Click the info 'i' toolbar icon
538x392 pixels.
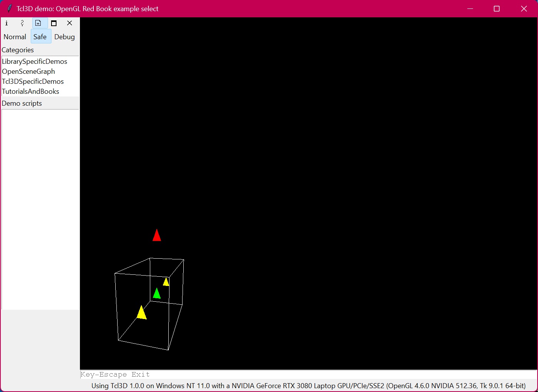(7, 23)
